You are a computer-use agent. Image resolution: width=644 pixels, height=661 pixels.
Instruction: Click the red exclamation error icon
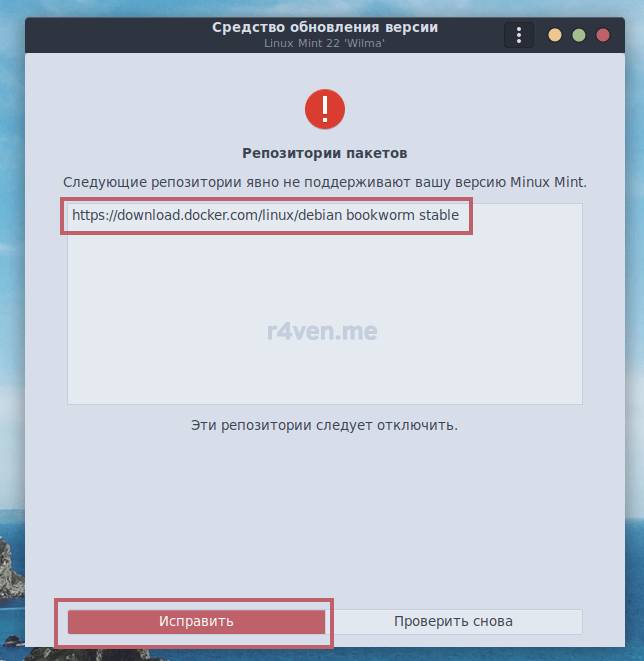click(325, 109)
